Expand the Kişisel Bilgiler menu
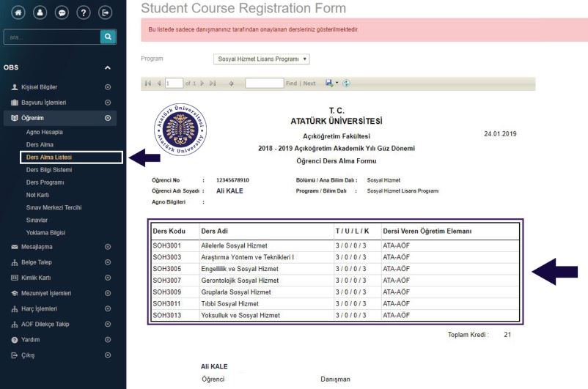The width and height of the screenshot is (588, 389). (107, 87)
